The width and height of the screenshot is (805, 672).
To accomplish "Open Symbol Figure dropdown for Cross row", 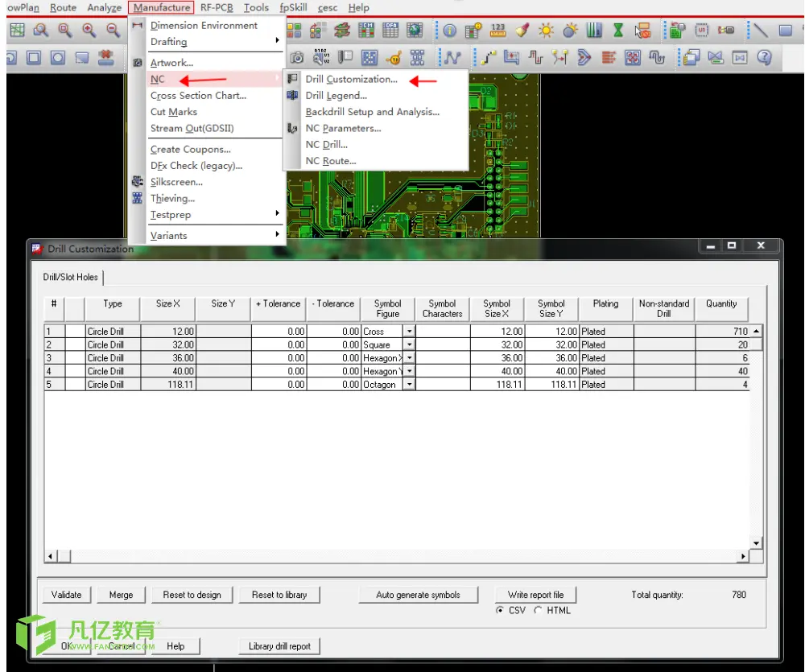I will click(x=409, y=332).
